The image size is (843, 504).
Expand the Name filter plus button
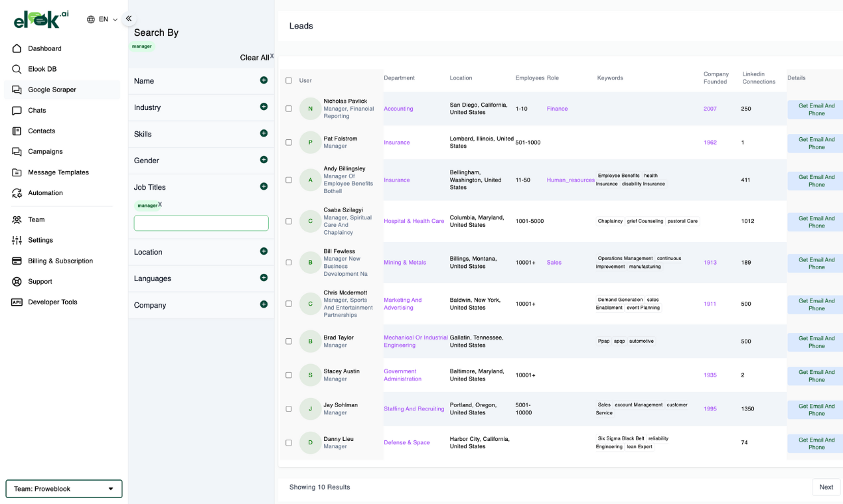point(264,80)
